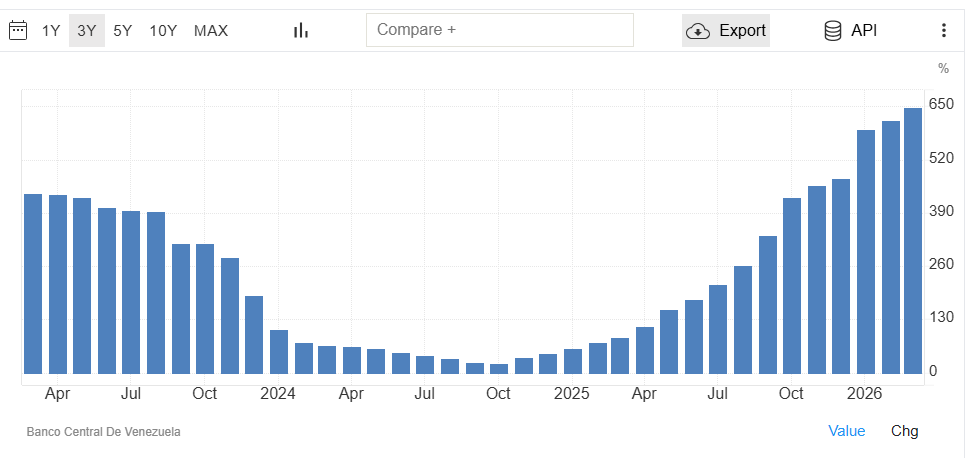Open the three-dot more options menu
The height and width of the screenshot is (458, 968).
[x=943, y=30]
